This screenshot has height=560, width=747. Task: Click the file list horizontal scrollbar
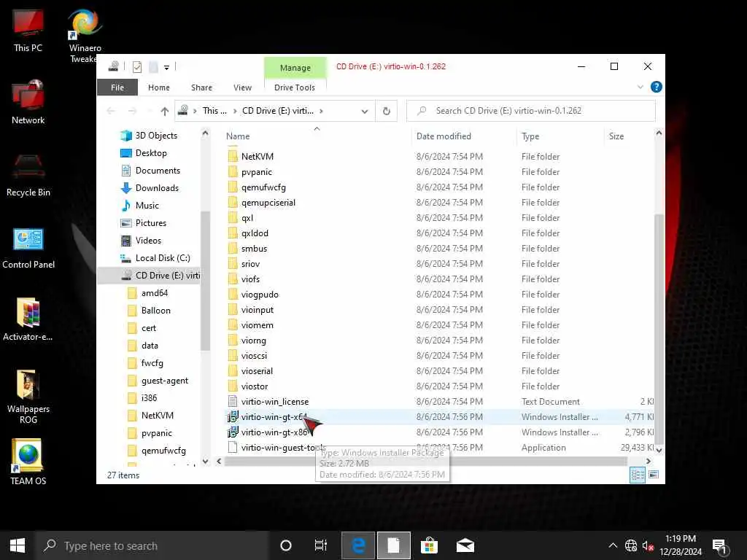pyautogui.click(x=425, y=461)
